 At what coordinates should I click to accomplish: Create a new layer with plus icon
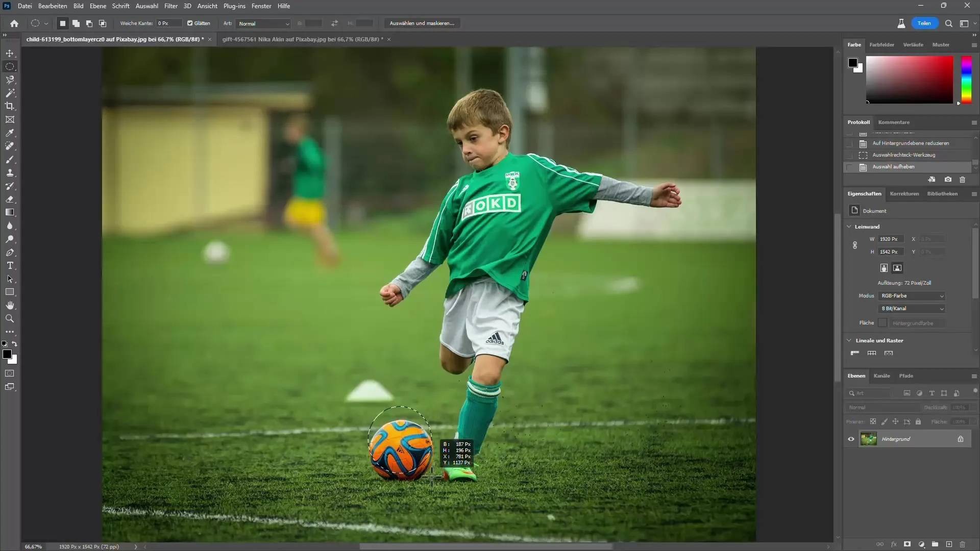click(x=949, y=544)
